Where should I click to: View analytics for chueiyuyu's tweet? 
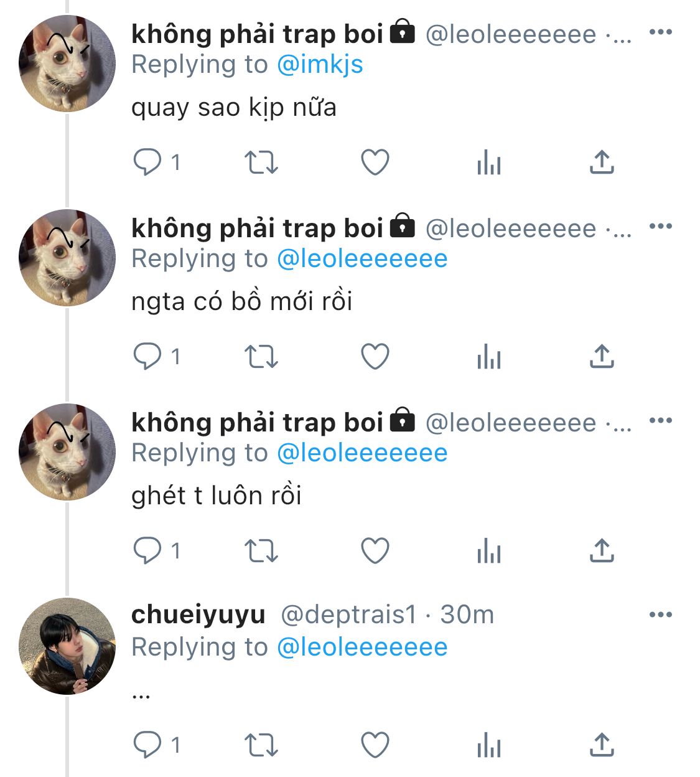488,745
